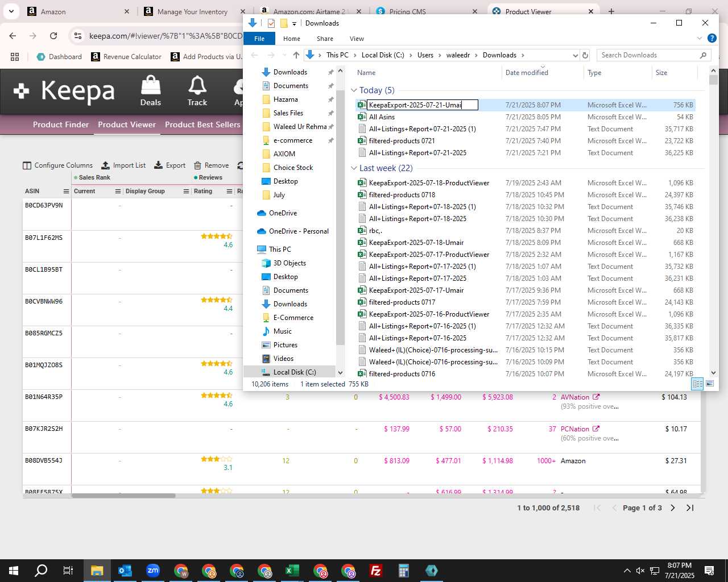Collapse the Last week (22) group

[x=354, y=168]
